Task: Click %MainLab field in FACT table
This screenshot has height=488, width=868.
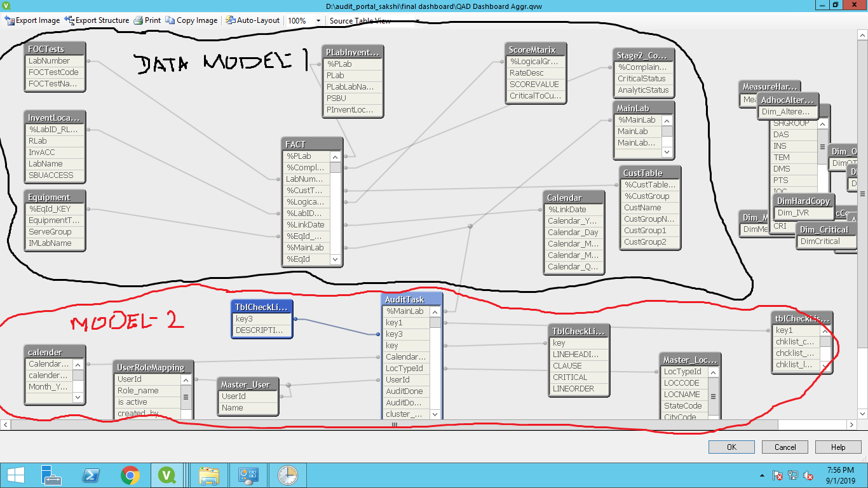Action: pos(306,248)
